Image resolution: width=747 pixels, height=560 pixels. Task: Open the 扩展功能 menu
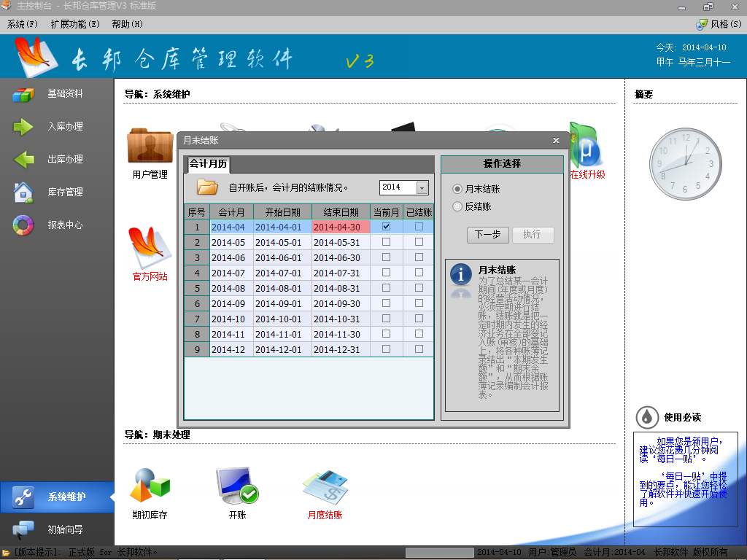pos(74,24)
